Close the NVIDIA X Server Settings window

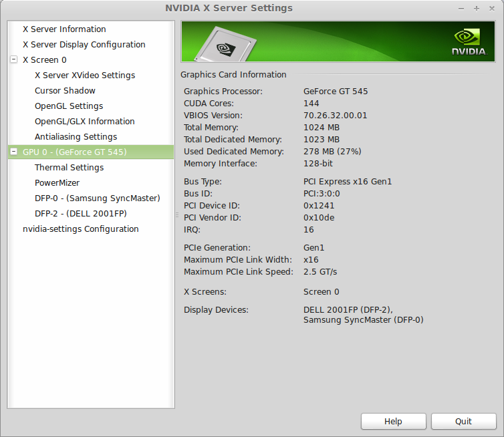(x=492, y=9)
